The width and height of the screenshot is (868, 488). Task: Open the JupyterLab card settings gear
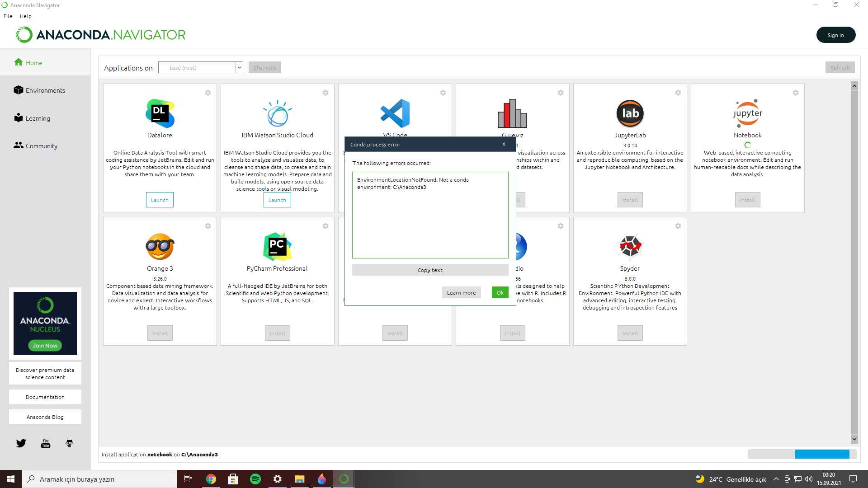(678, 93)
